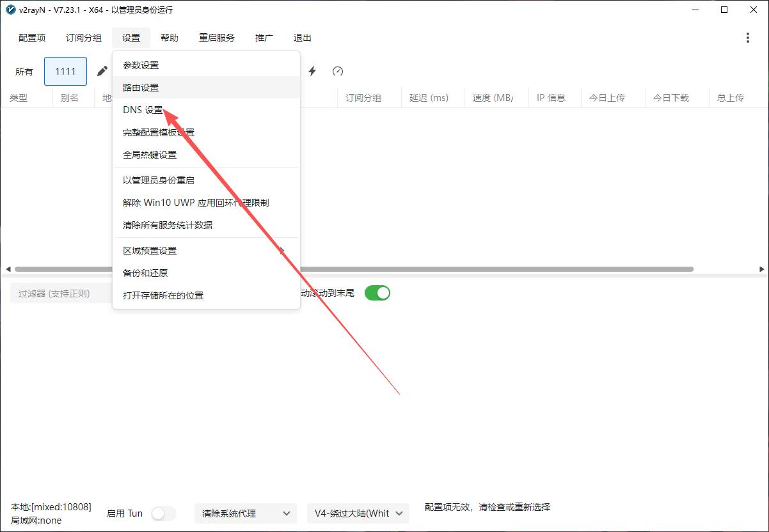Enable the Tun mode switch
Screen dimensions: 769x532
[x=163, y=513]
